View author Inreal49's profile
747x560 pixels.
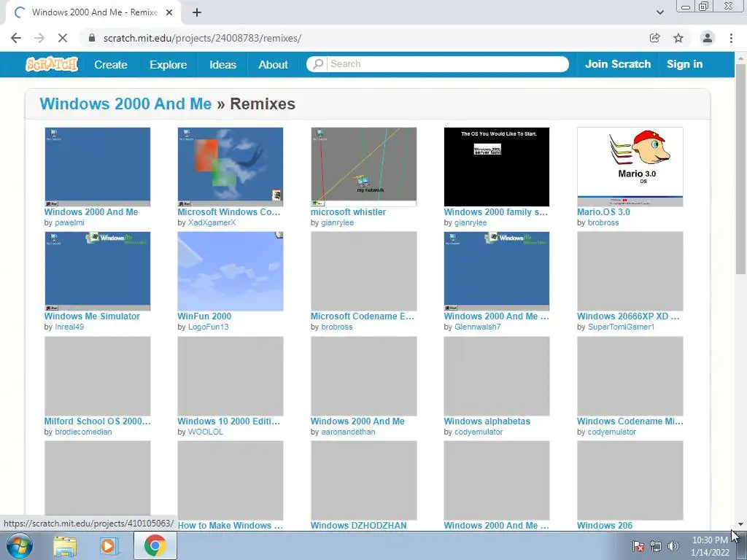(x=69, y=327)
